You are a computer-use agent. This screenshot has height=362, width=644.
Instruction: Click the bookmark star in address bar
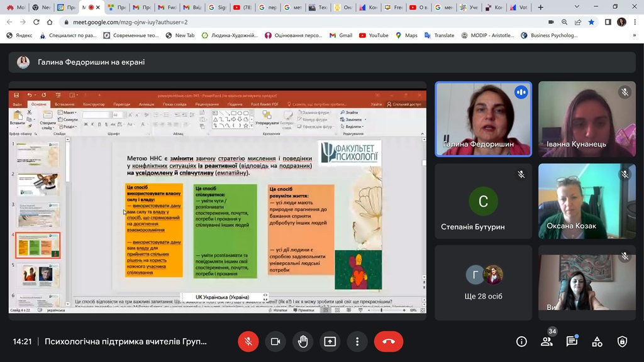click(591, 21)
